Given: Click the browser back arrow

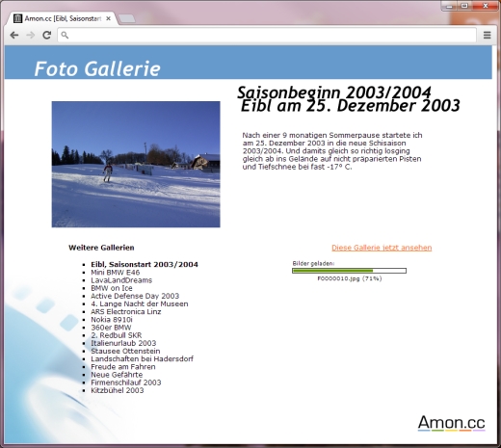Looking at the screenshot, I should (x=14, y=35).
